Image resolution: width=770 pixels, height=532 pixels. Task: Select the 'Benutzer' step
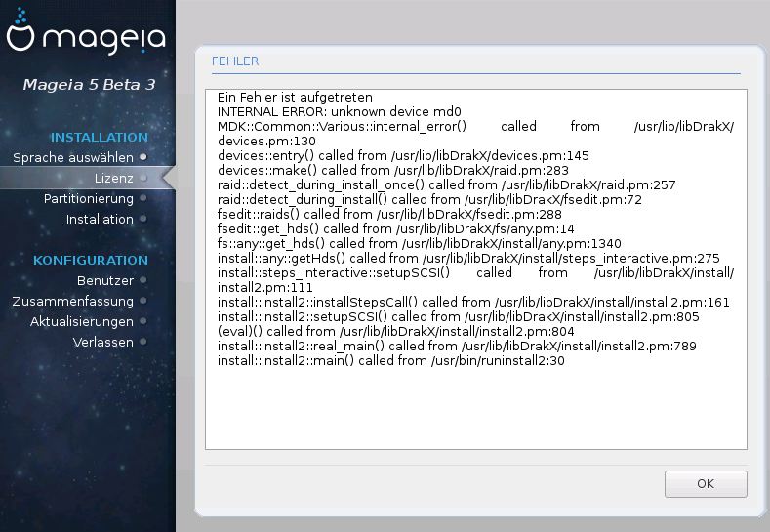pyautogui.click(x=105, y=280)
